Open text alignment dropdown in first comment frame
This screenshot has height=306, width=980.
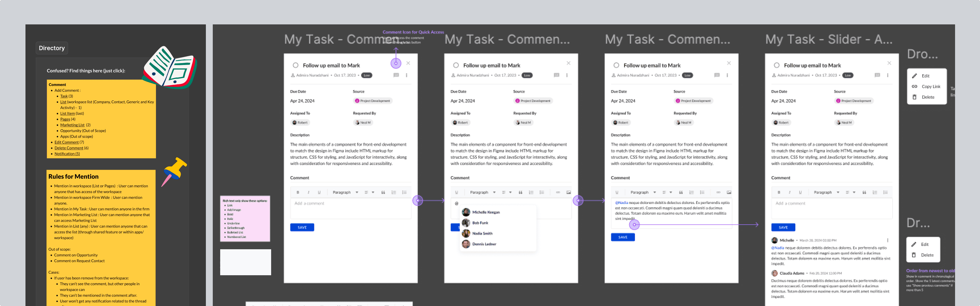[x=369, y=192]
